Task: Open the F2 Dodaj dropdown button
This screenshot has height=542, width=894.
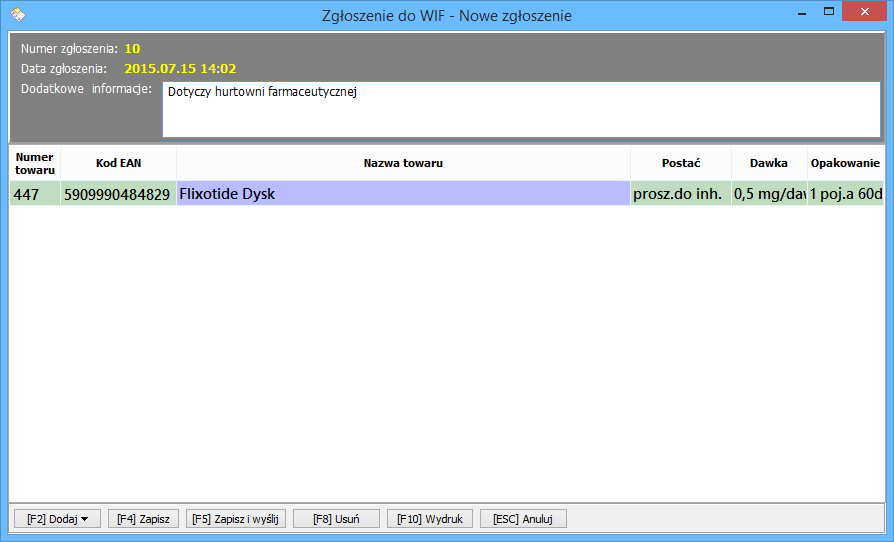Action: point(58,519)
